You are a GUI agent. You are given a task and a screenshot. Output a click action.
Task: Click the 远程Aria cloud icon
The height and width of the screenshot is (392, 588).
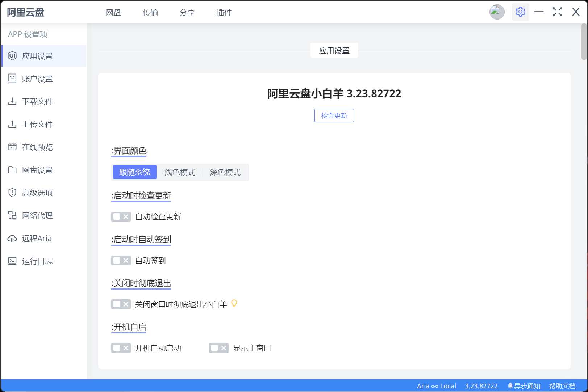point(12,238)
